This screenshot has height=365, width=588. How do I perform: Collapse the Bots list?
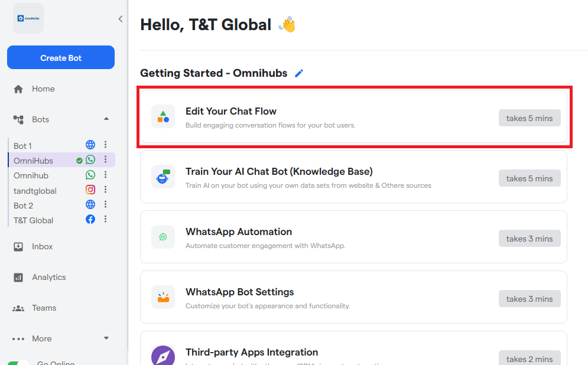tap(106, 119)
